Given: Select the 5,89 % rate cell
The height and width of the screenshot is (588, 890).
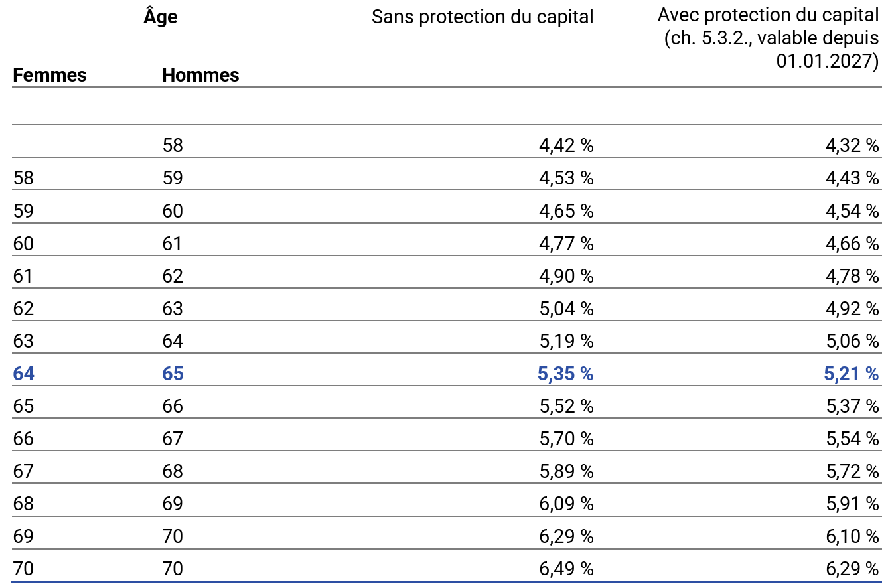Looking at the screenshot, I should [566, 471].
